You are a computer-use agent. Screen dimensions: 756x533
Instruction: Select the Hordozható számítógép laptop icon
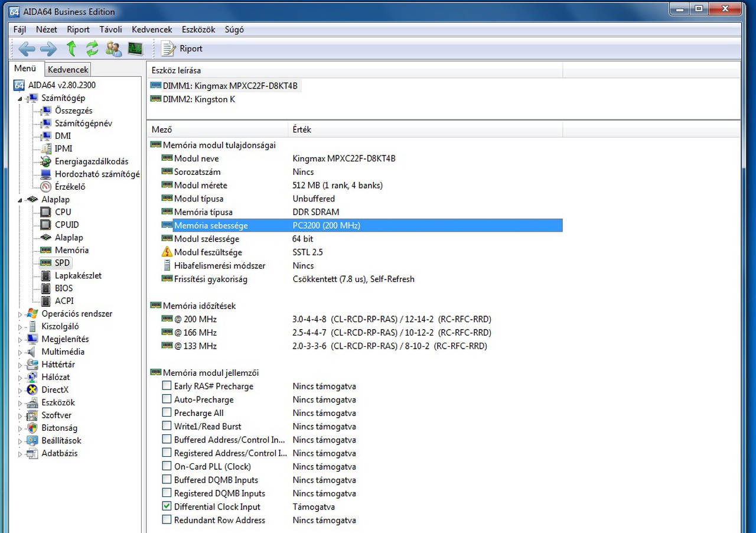click(x=46, y=174)
